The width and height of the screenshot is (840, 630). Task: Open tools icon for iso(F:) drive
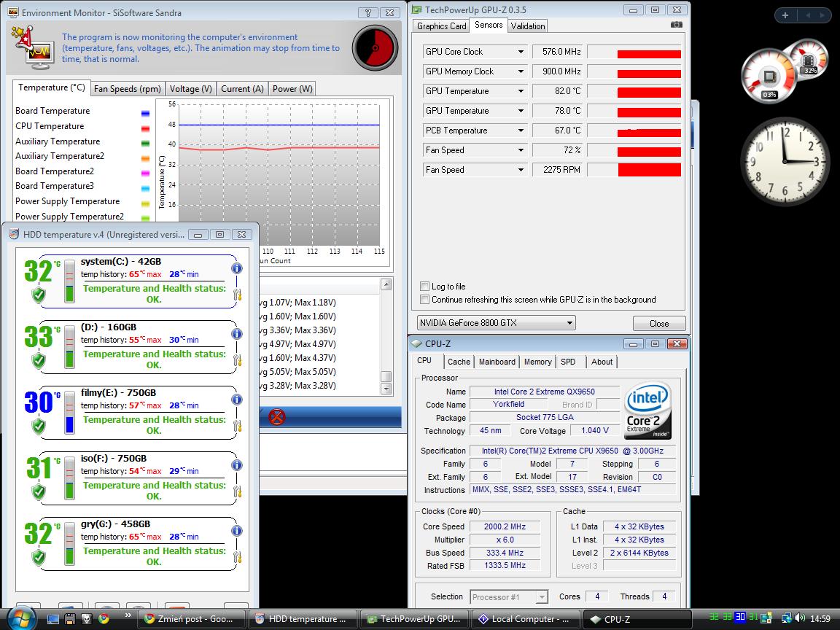click(x=236, y=492)
